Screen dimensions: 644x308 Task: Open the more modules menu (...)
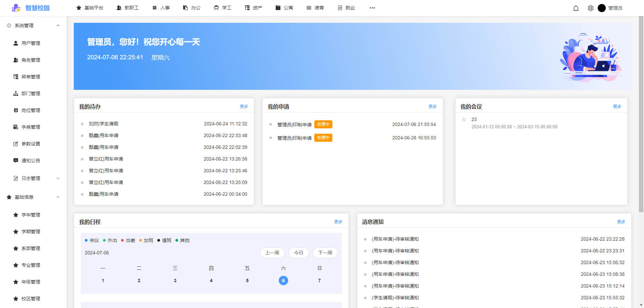click(372, 8)
